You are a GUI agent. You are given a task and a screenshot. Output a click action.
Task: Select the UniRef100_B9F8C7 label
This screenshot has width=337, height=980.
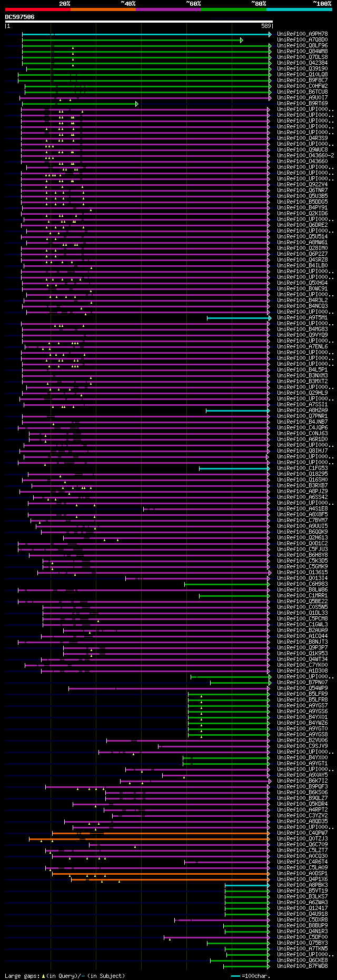tap(302, 80)
